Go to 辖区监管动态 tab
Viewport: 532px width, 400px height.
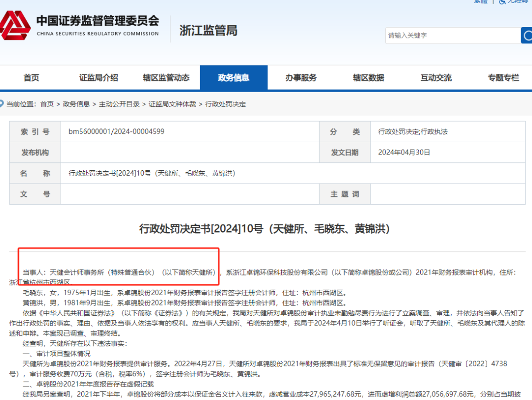166,78
